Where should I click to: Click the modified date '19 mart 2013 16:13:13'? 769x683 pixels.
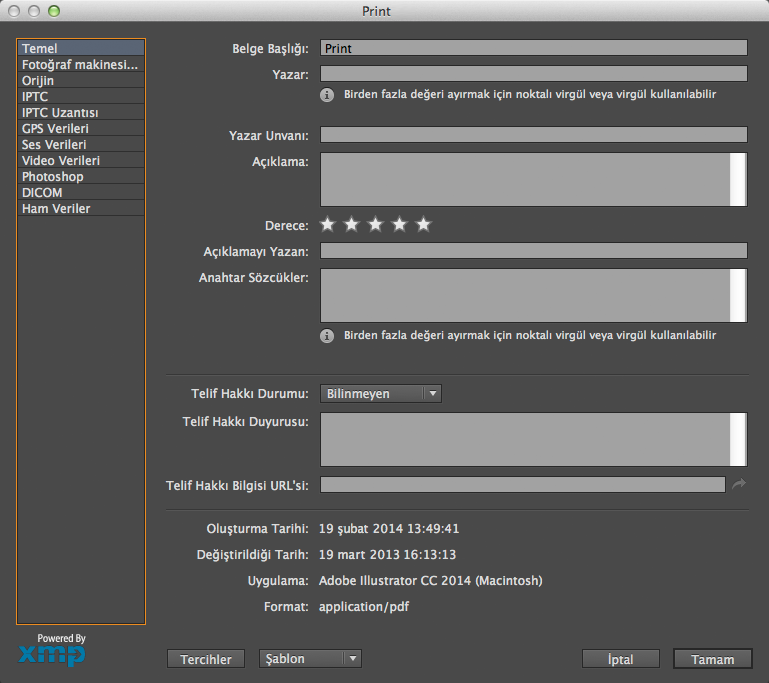tap(387, 555)
